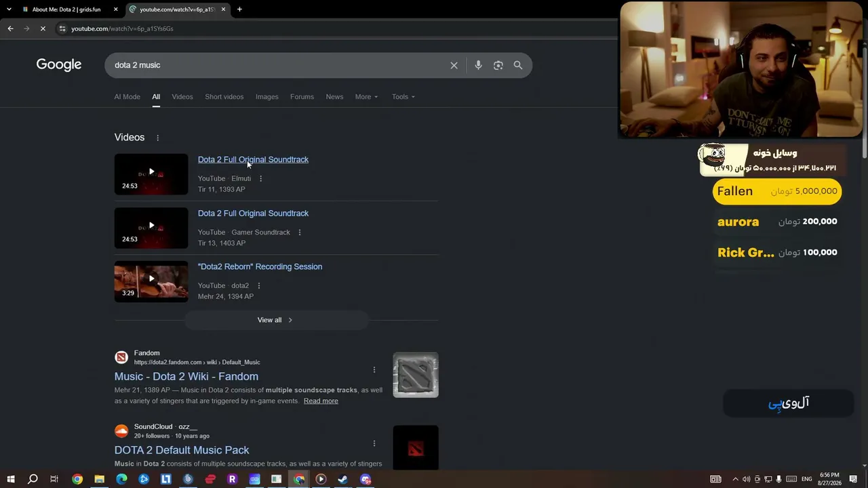The height and width of the screenshot is (488, 868).
Task: Open options for the Gamer Soundtrack result
Action: (x=300, y=232)
